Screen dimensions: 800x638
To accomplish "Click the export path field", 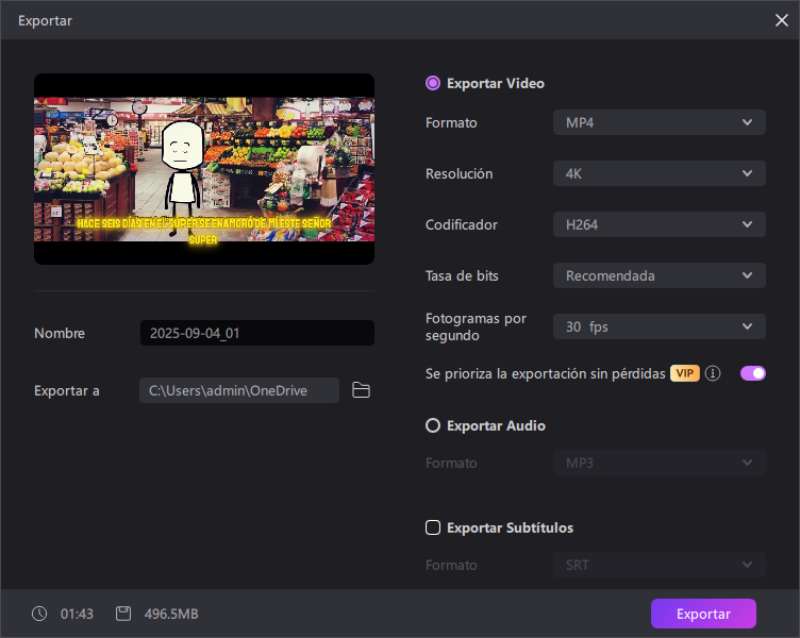I will coord(239,391).
